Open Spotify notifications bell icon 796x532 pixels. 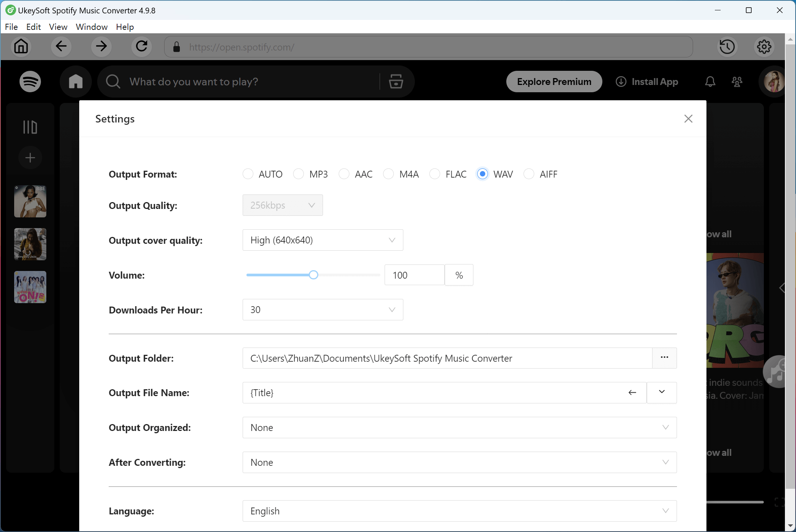point(710,82)
